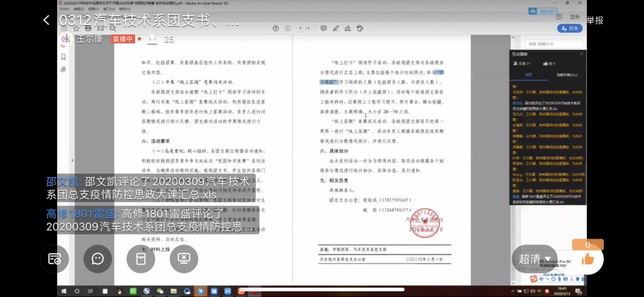Click the check-in task icon at bottom left

55,258
